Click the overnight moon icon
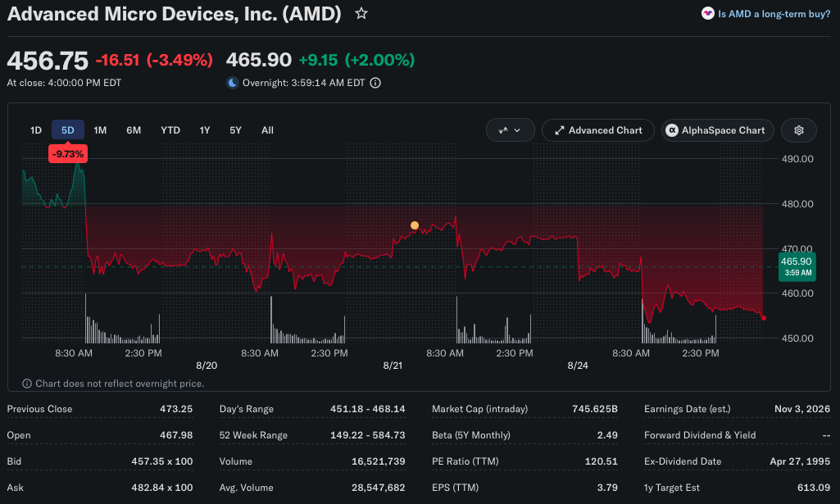This screenshot has height=504, width=840. tap(233, 83)
